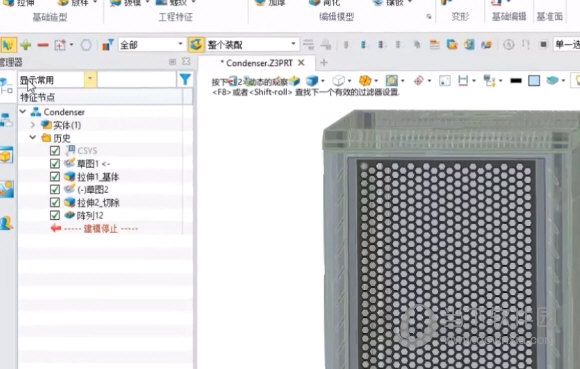Click the tree hierarchy icon in view toolbar
Screen dimensions: 580x369
click(x=489, y=80)
